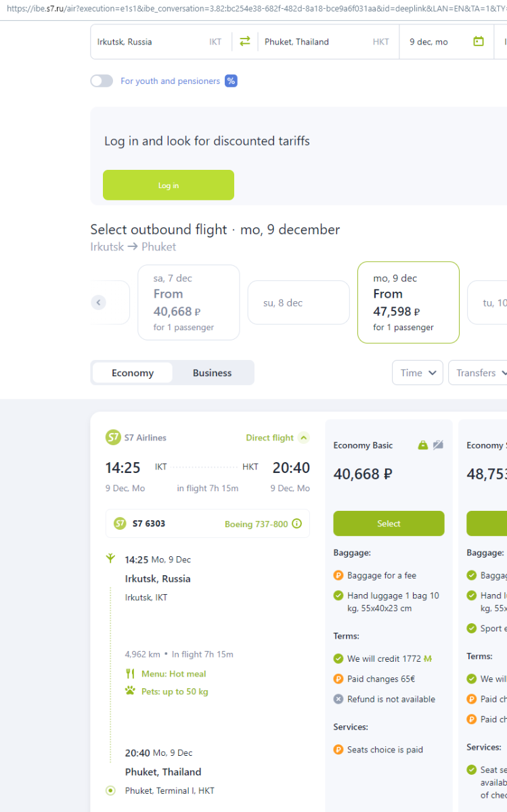Image resolution: width=507 pixels, height=812 pixels.
Task: Select mo, 9 dec date card
Action: 408,302
